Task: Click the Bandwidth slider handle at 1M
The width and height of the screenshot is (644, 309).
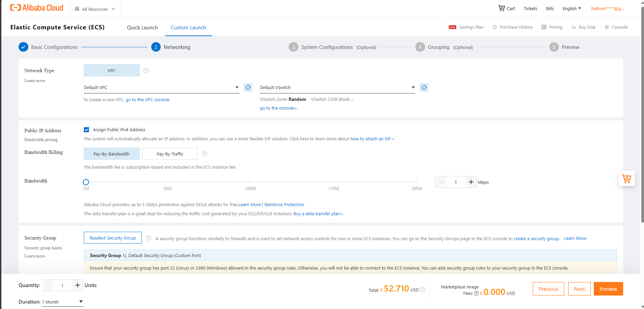Action: coord(86,182)
